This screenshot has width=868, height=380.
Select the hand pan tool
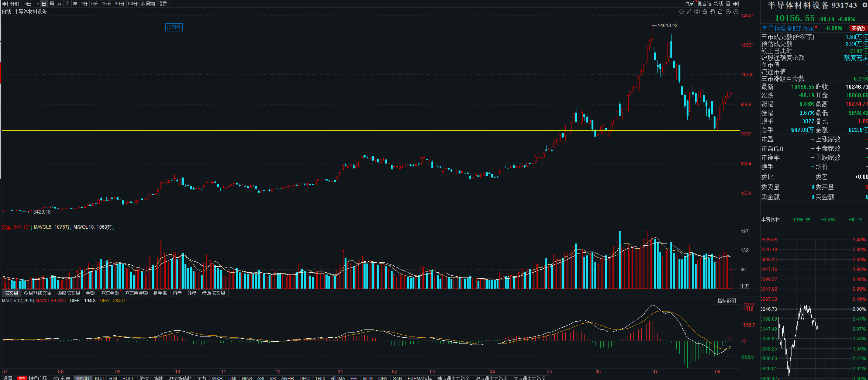(x=712, y=12)
